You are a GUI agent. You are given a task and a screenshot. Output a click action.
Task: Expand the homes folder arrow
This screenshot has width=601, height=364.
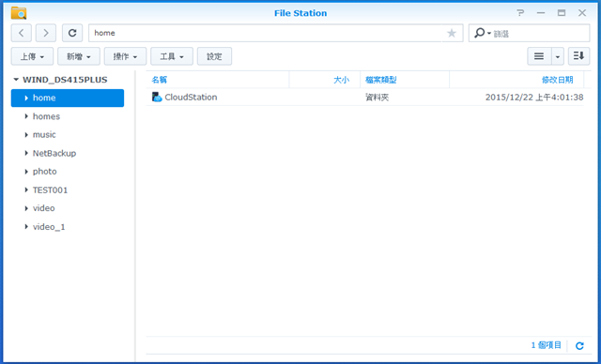pyautogui.click(x=26, y=116)
